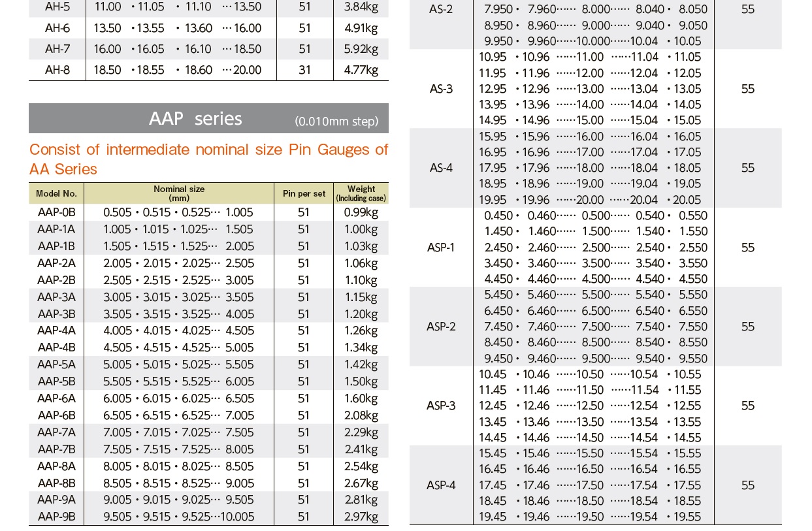Image resolution: width=812 pixels, height=531 pixels.
Task: Click the Model No. column header
Action: coord(57,193)
